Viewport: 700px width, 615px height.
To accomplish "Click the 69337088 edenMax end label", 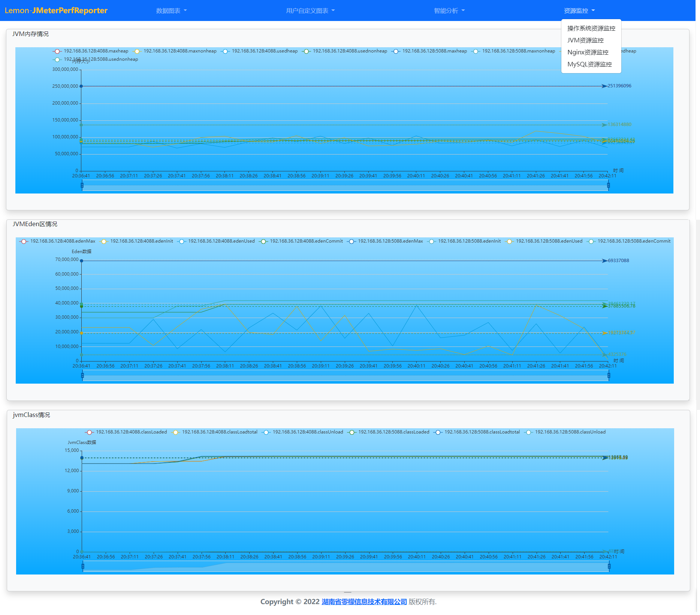I will pos(618,261).
